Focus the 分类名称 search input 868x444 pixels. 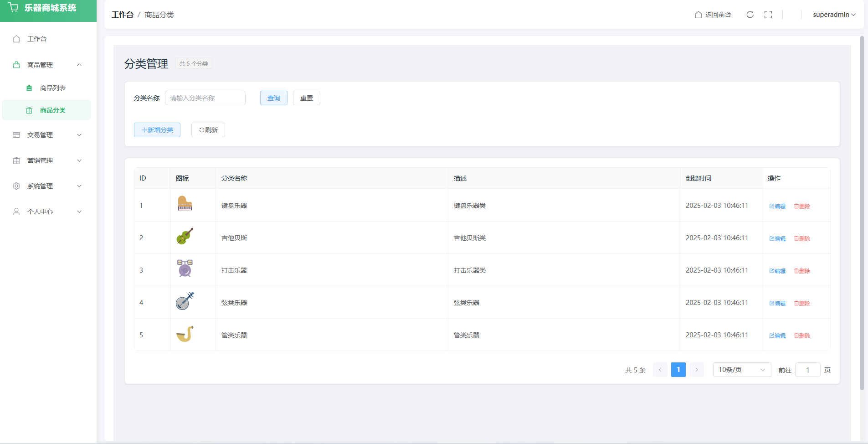[x=205, y=98]
